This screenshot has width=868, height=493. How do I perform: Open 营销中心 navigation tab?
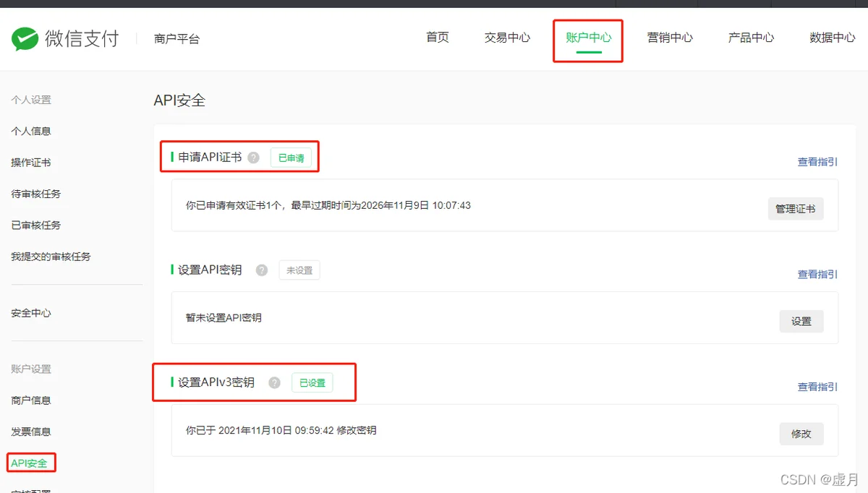coord(670,38)
